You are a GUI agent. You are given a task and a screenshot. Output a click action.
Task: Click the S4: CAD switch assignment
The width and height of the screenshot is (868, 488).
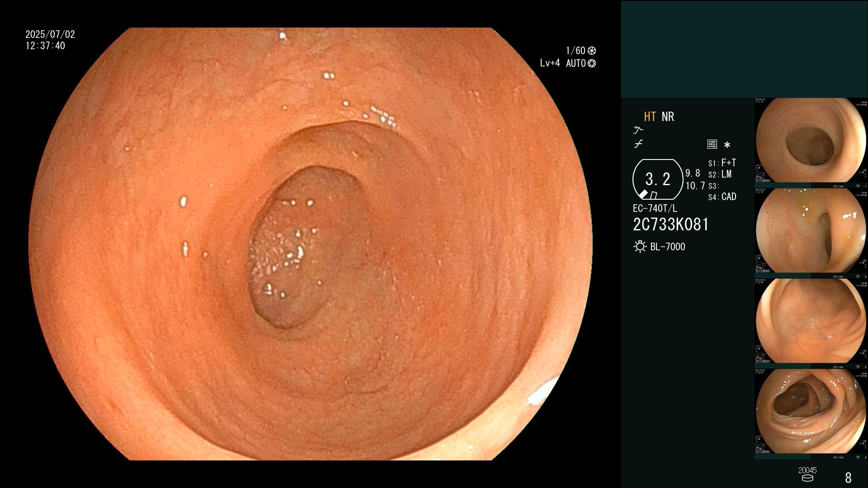click(x=722, y=197)
